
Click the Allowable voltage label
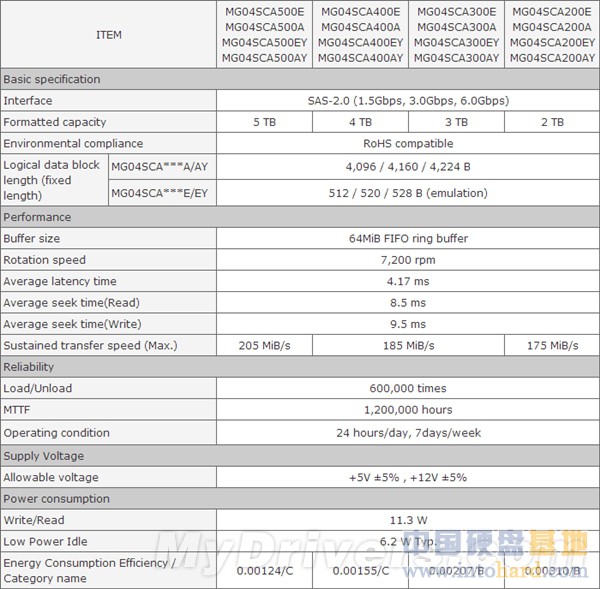point(51,477)
